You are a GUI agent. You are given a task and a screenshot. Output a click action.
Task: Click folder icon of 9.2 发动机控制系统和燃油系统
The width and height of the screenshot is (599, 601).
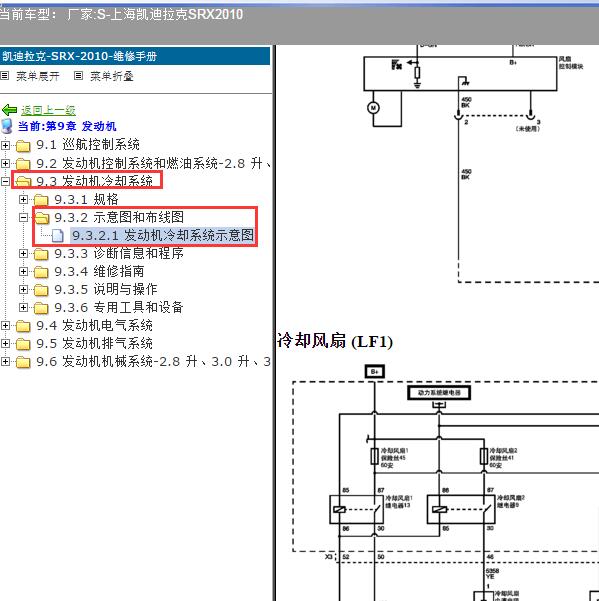tap(23, 164)
